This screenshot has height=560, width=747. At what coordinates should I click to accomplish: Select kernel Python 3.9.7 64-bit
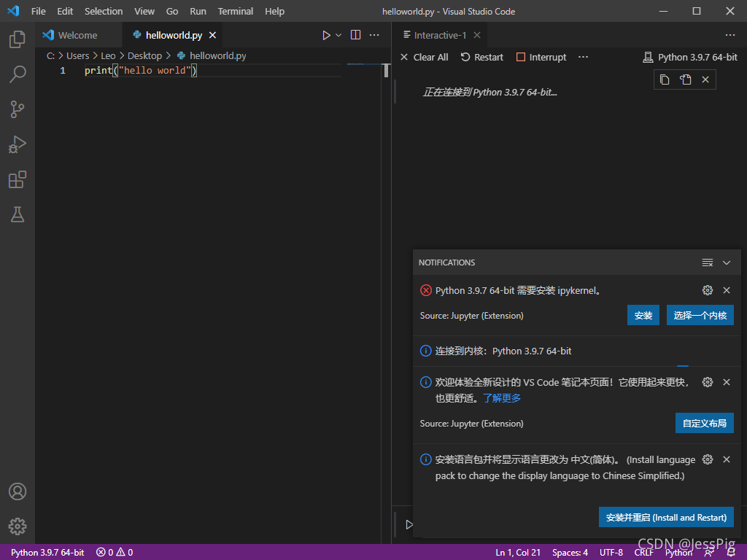coord(690,57)
